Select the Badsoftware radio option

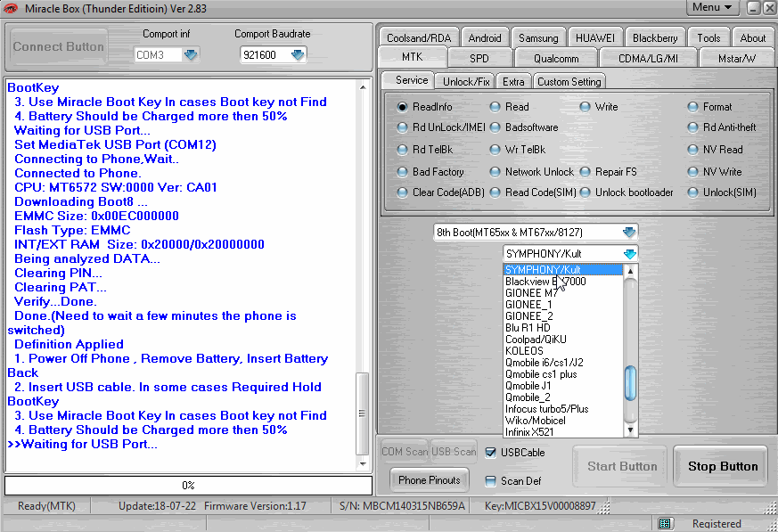tap(495, 127)
